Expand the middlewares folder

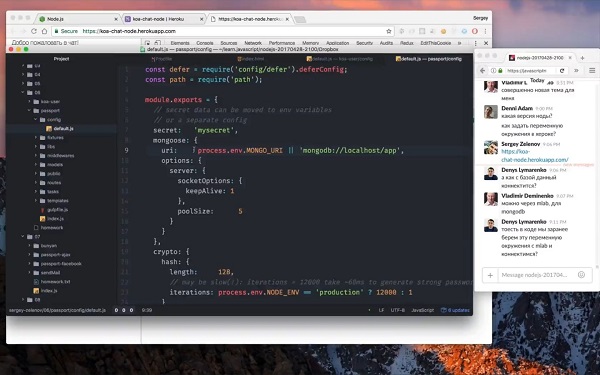(36, 155)
